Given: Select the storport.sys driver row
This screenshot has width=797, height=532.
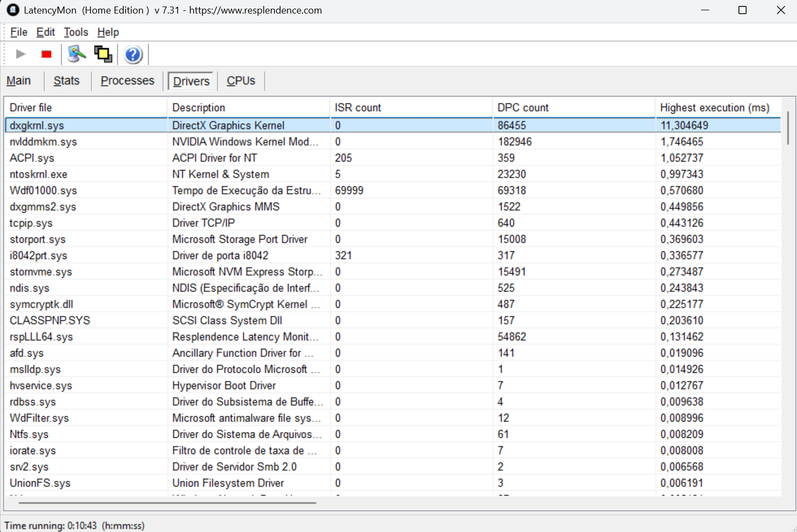Looking at the screenshot, I should pos(393,239).
